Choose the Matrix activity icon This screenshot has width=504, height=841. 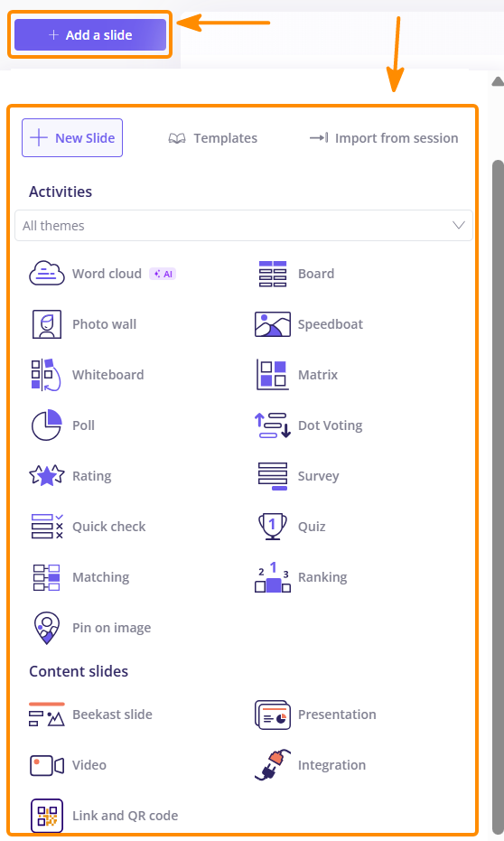pos(273,374)
